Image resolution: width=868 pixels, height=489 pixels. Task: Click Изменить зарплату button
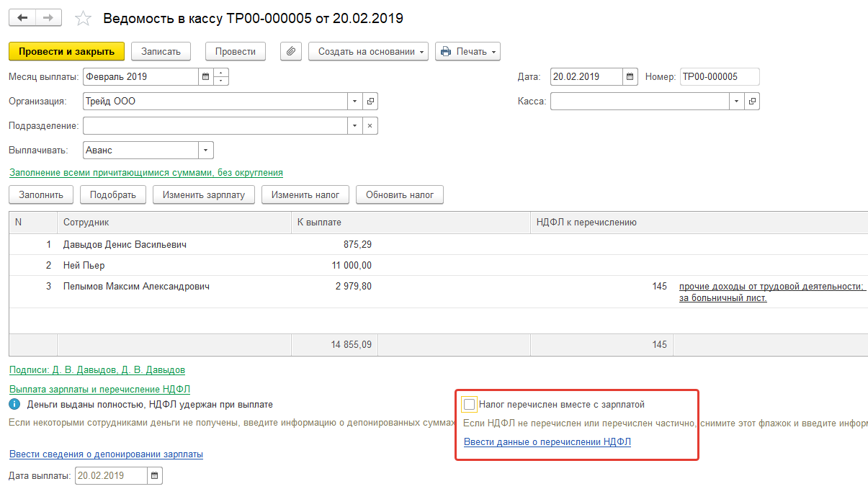point(204,194)
